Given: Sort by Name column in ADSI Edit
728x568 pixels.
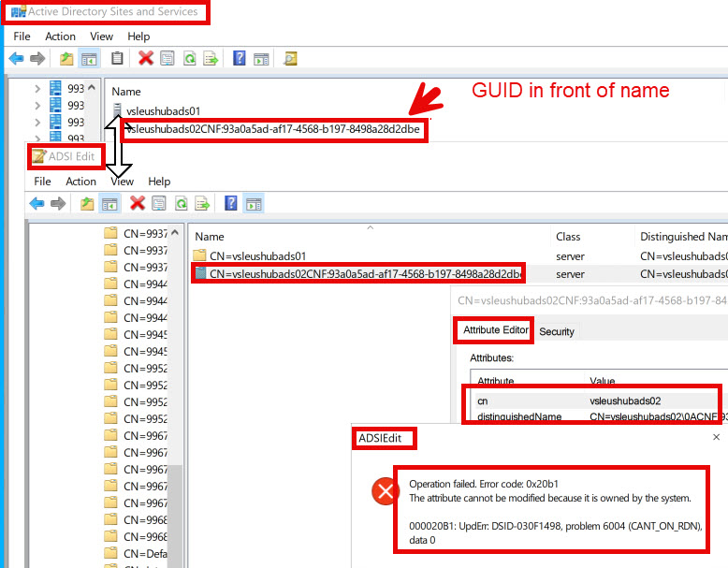Looking at the screenshot, I should pyautogui.click(x=369, y=237).
